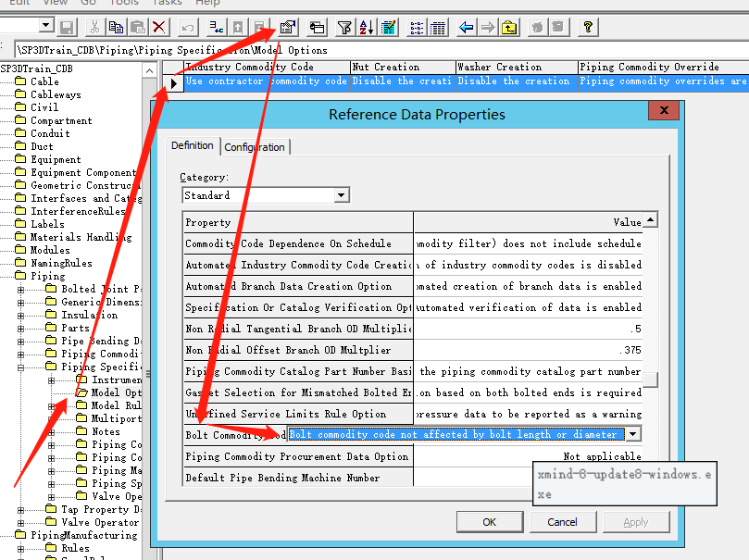Open the Go menu
Screen dimensions: 749x560
coord(88,3)
